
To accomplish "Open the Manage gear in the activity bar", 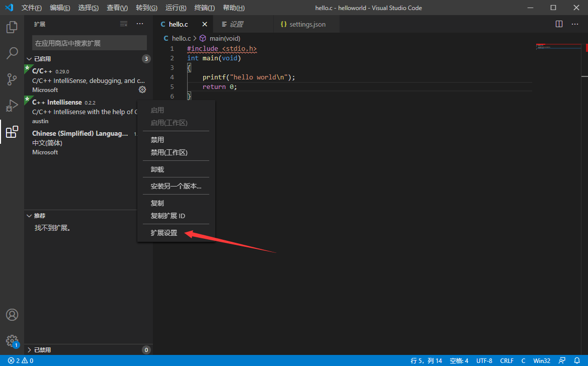I will (x=12, y=341).
